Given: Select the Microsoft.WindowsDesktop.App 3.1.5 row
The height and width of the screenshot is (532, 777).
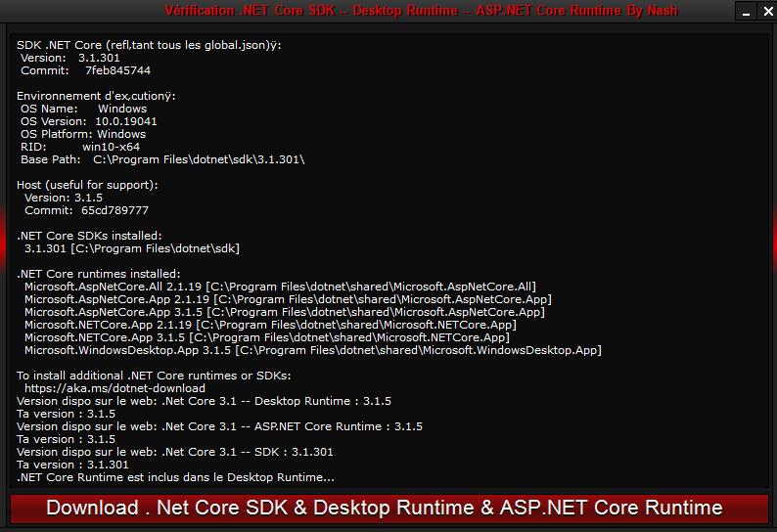Looking at the screenshot, I should tap(313, 350).
